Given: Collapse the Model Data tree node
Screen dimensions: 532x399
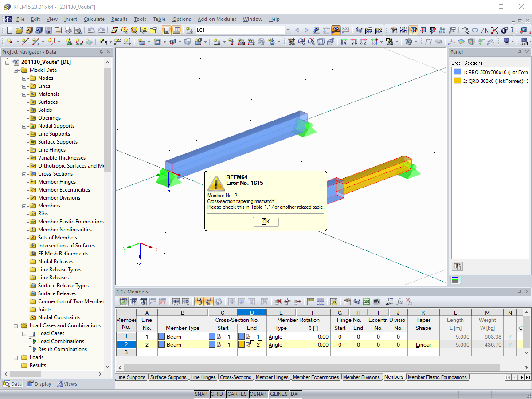Looking at the screenshot, I should (x=16, y=70).
